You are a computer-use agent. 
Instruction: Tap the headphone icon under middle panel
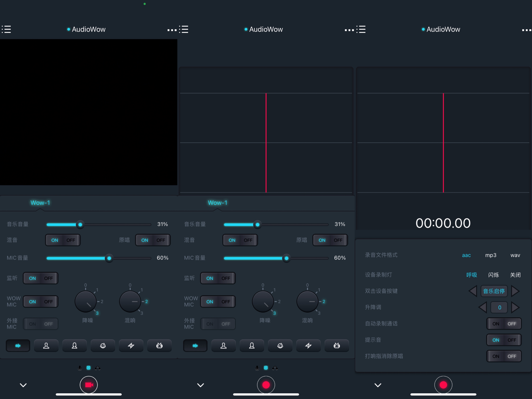[275, 368]
